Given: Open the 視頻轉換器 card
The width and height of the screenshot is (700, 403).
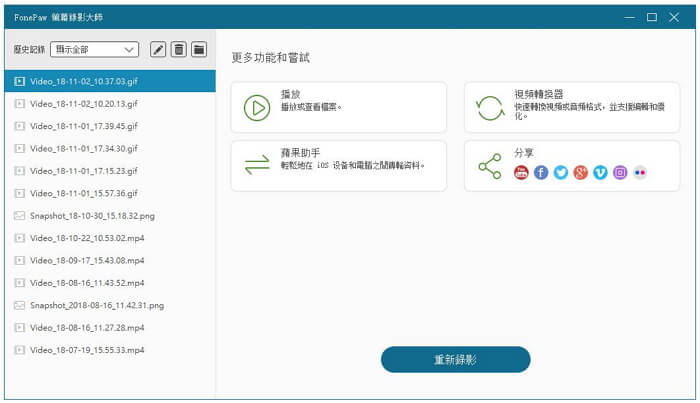Looking at the screenshot, I should pyautogui.click(x=572, y=107).
